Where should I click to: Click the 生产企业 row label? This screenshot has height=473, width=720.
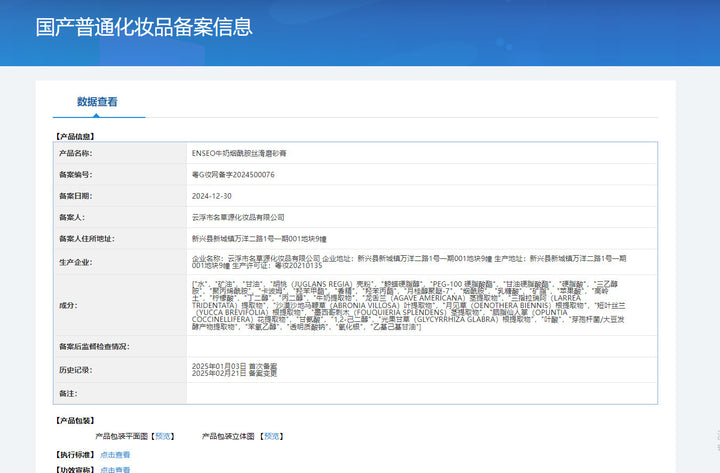(75, 262)
